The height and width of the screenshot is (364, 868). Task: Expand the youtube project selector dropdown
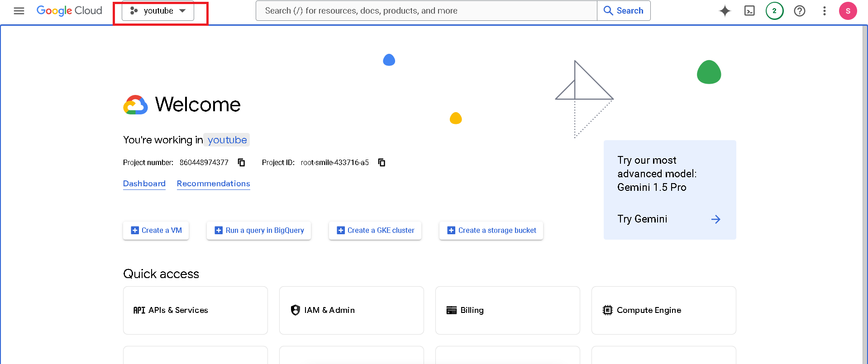[x=158, y=11]
